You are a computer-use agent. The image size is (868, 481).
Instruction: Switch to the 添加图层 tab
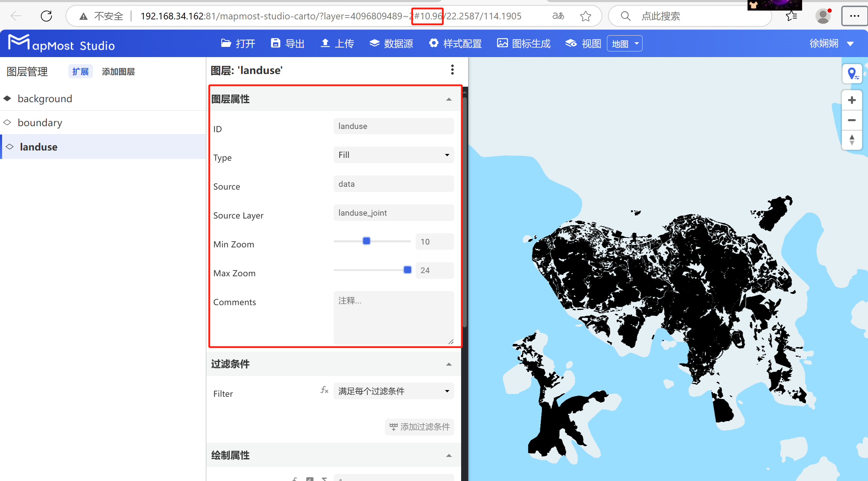[x=118, y=71]
